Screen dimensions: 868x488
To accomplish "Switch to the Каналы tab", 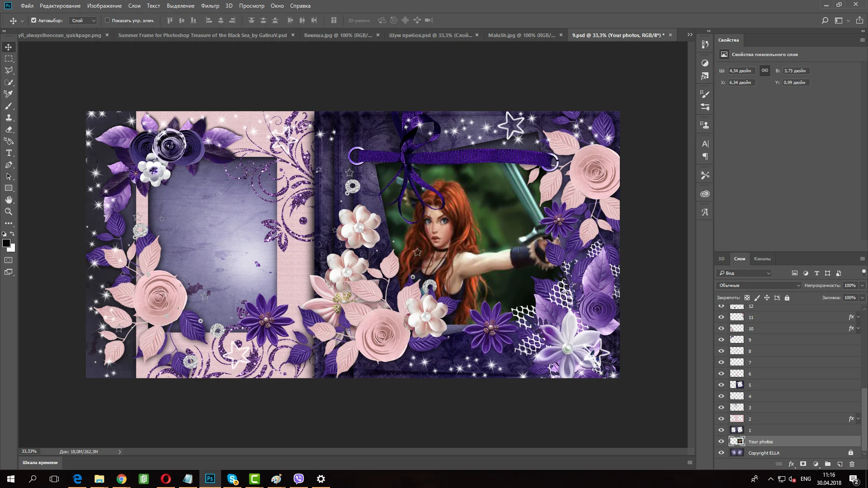I will click(x=762, y=259).
